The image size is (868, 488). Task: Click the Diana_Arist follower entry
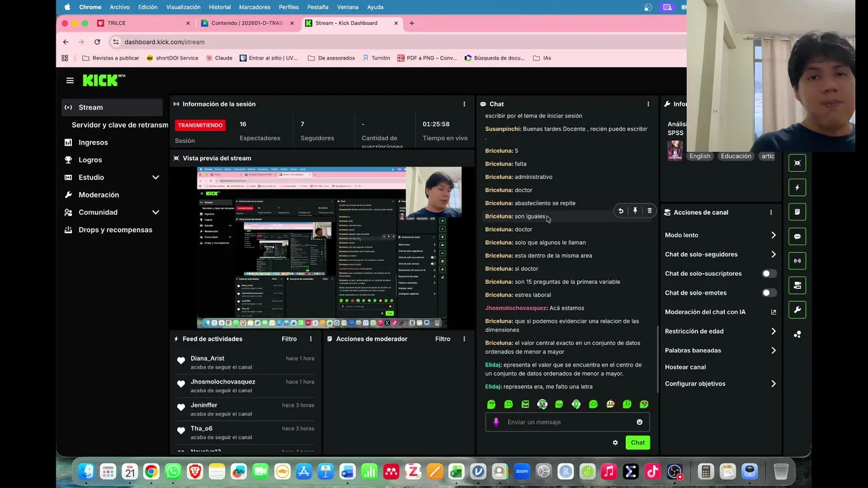click(x=244, y=363)
